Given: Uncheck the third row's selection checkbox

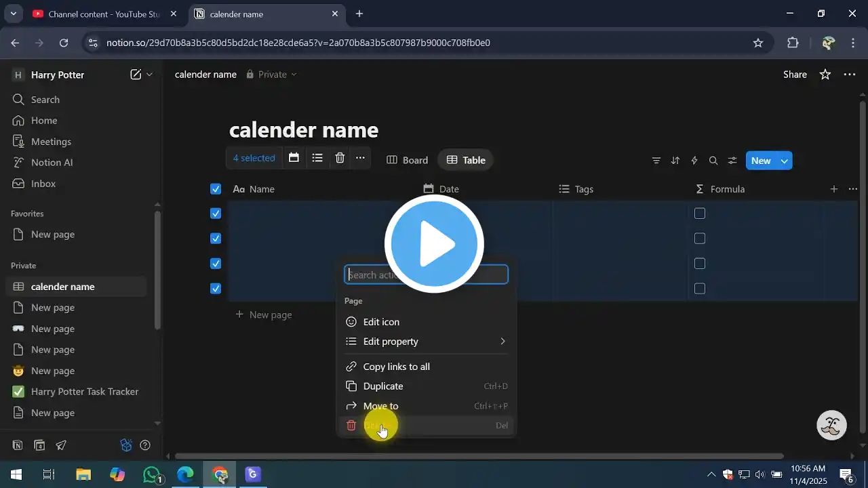Looking at the screenshot, I should [x=216, y=264].
